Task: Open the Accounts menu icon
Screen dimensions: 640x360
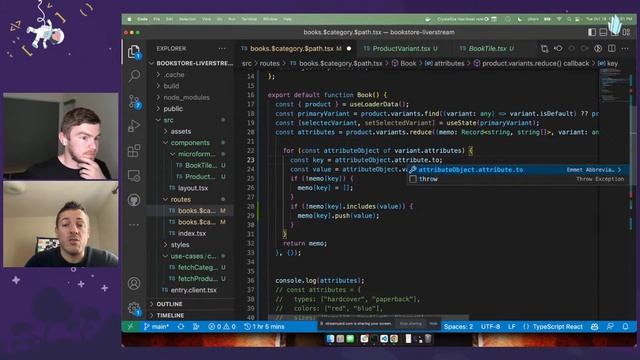Action: point(134,283)
